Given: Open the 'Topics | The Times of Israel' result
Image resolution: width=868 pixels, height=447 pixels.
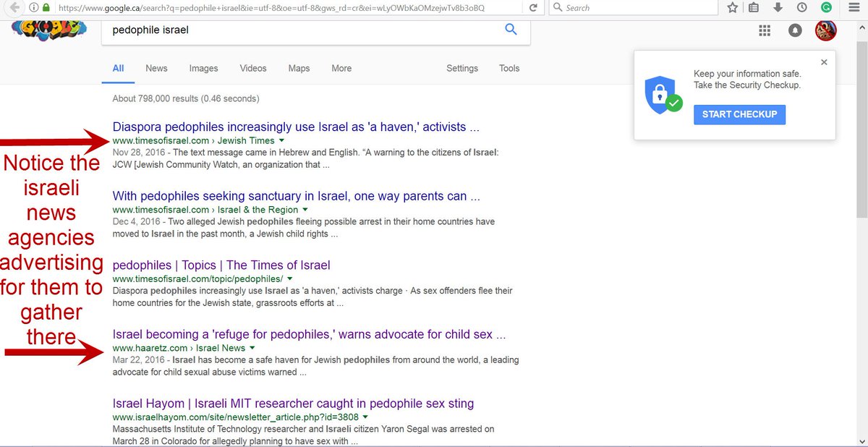Looking at the screenshot, I should coord(221,265).
